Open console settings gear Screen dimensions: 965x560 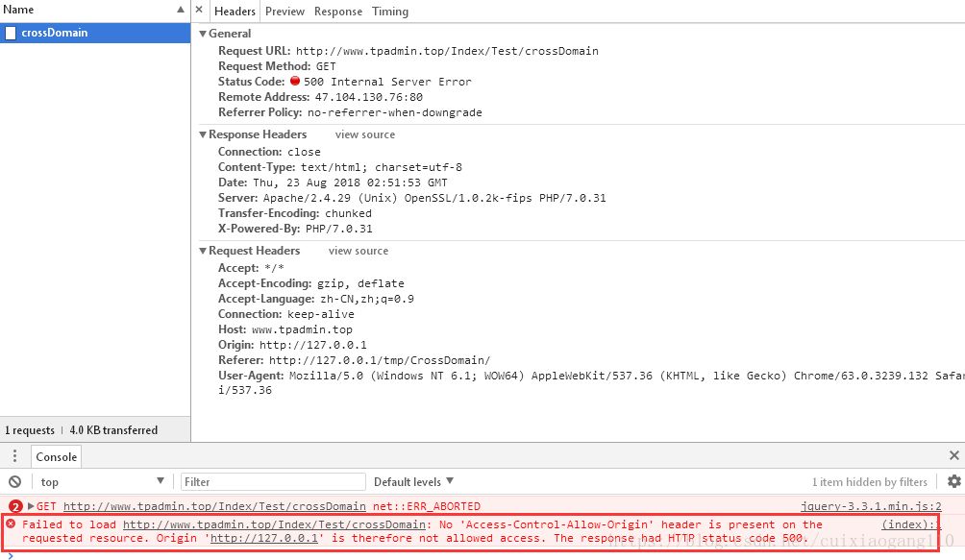(953, 481)
